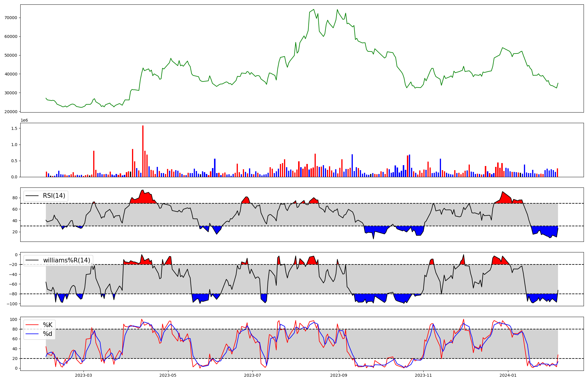Click the williams%R(14) legend label

[66, 260]
